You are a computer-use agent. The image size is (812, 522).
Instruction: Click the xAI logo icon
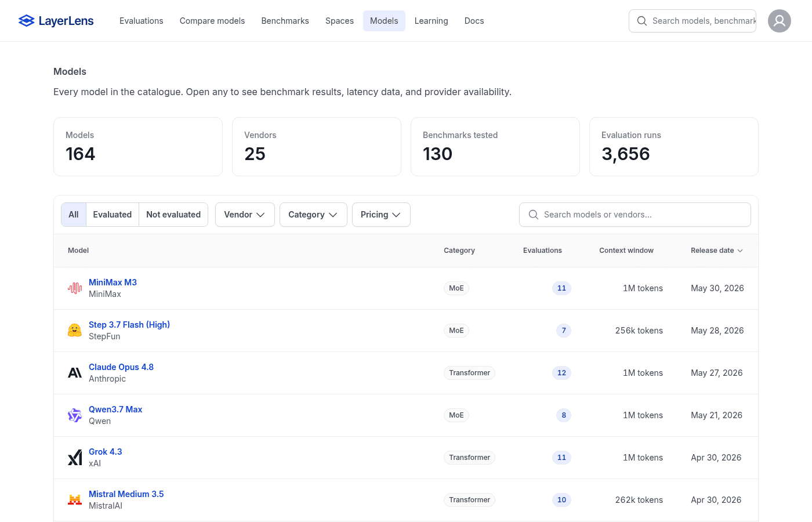pos(75,458)
